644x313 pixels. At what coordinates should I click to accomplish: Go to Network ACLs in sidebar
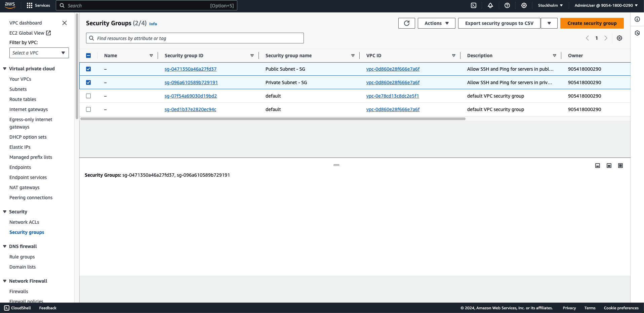pos(24,222)
